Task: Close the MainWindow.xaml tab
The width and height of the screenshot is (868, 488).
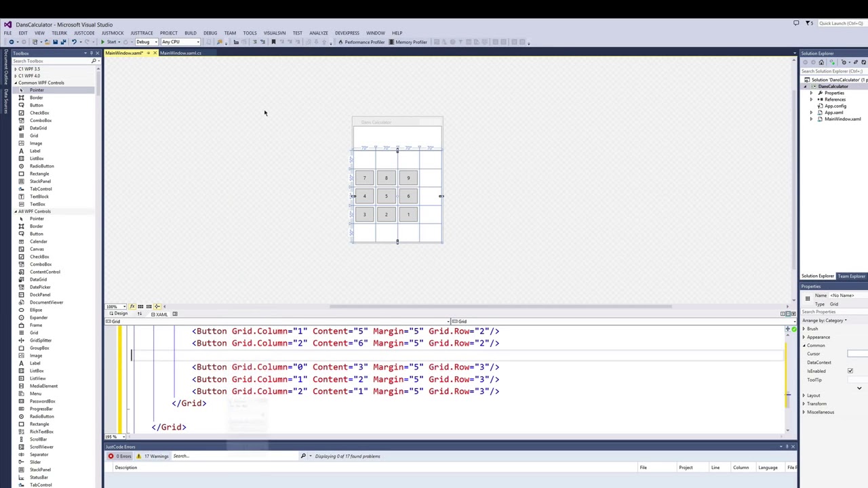Action: coord(155,53)
